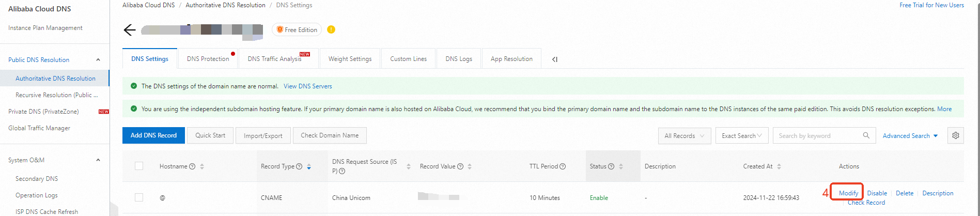Click the back arrow icon
The height and width of the screenshot is (216, 980).
click(130, 30)
